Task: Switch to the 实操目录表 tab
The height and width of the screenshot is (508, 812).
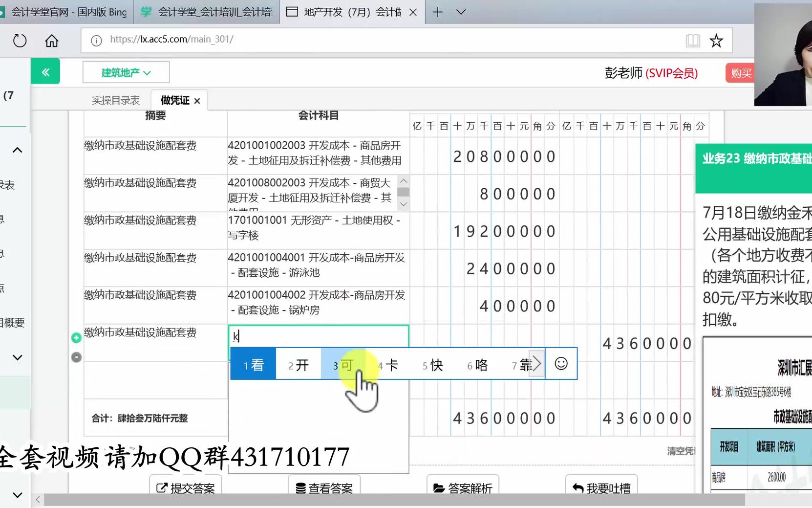Action: click(115, 100)
